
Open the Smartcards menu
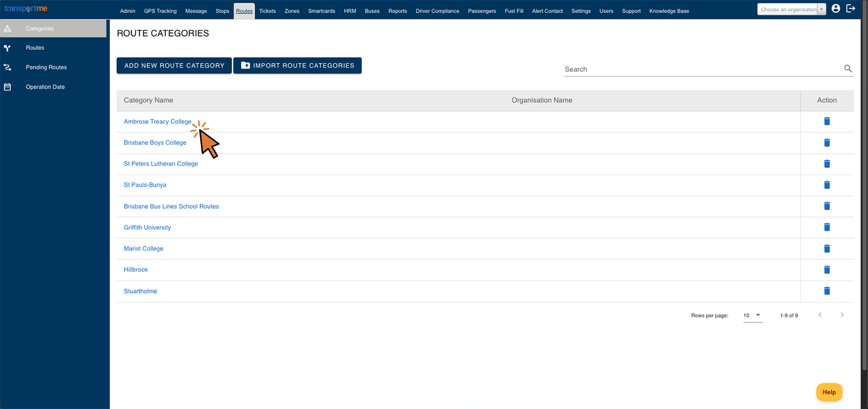pos(322,11)
